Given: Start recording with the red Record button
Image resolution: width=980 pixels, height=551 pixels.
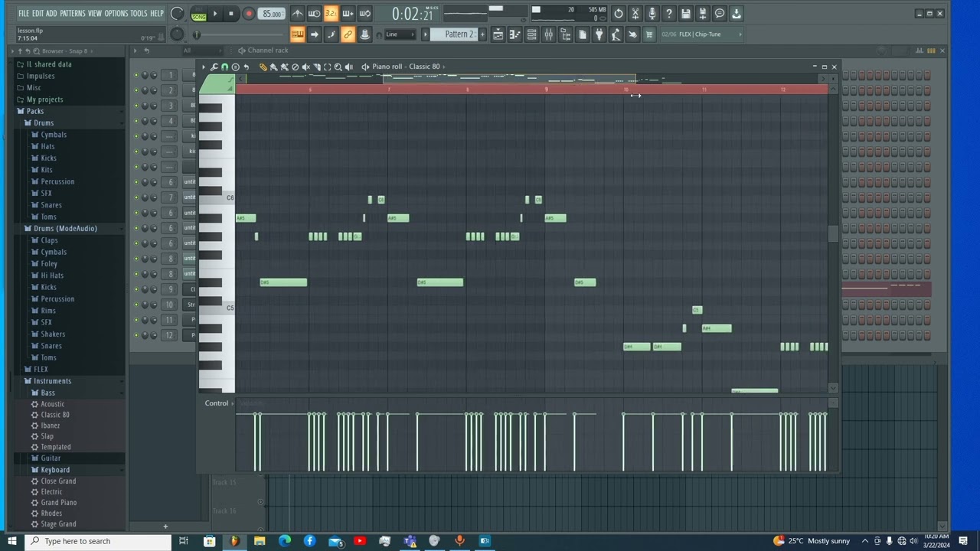Looking at the screenshot, I should pos(248,14).
